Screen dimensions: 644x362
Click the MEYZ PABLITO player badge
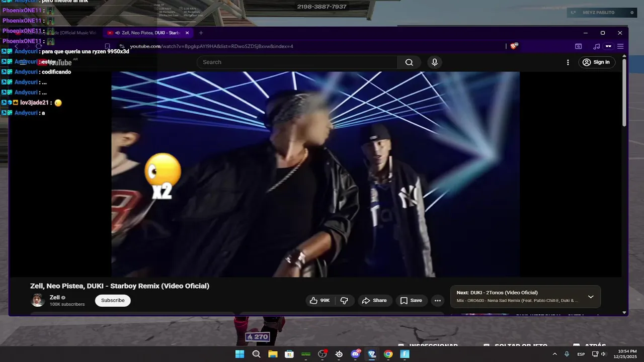tap(603, 13)
